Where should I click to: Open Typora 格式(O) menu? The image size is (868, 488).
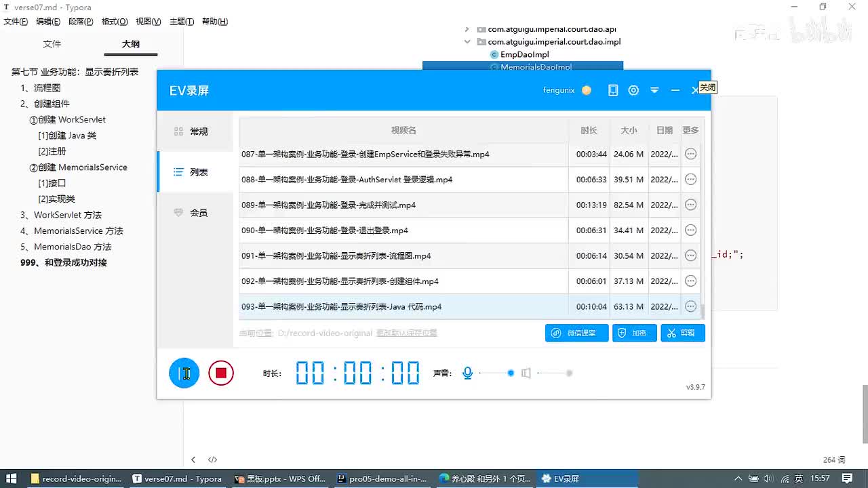click(115, 22)
